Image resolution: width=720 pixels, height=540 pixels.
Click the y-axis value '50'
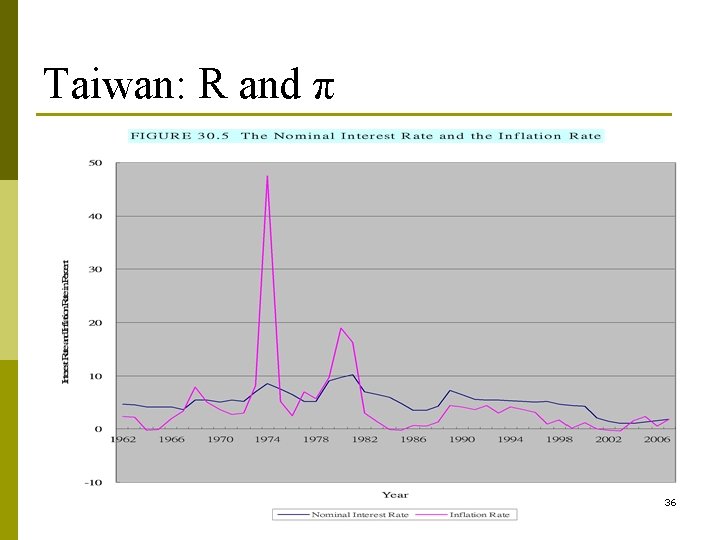pyautogui.click(x=96, y=163)
